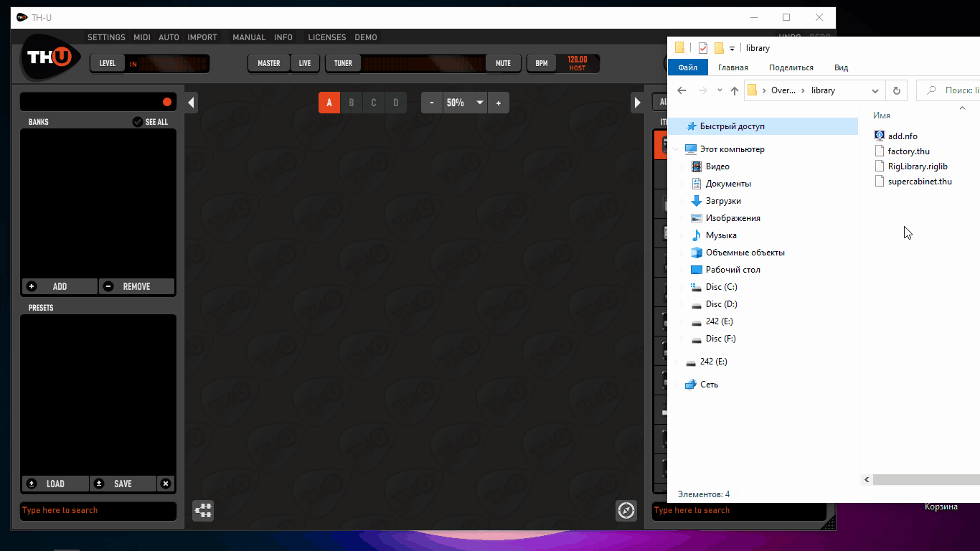This screenshot has height=551, width=980.
Task: Clear presets with the X icon
Action: click(166, 484)
